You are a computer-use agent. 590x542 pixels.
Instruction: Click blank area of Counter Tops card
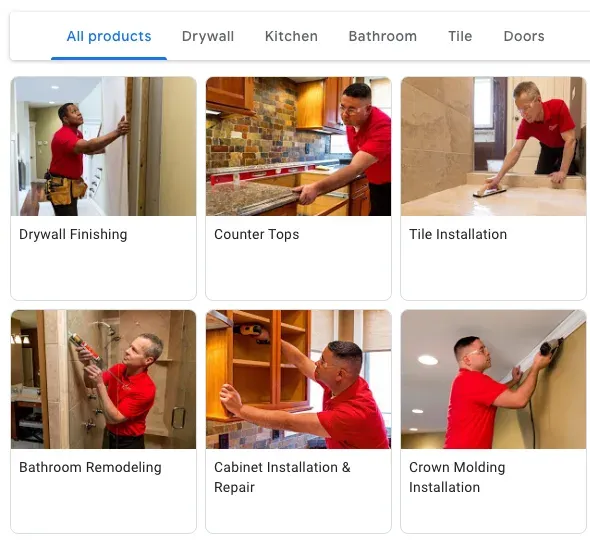[x=298, y=273]
